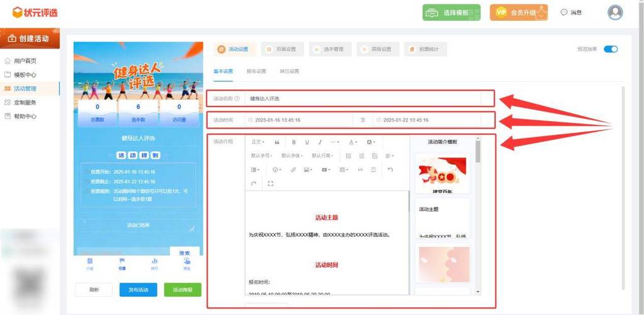Screen dimensions: 644x315
Task: Click the italic formatting icon
Action: point(320,142)
